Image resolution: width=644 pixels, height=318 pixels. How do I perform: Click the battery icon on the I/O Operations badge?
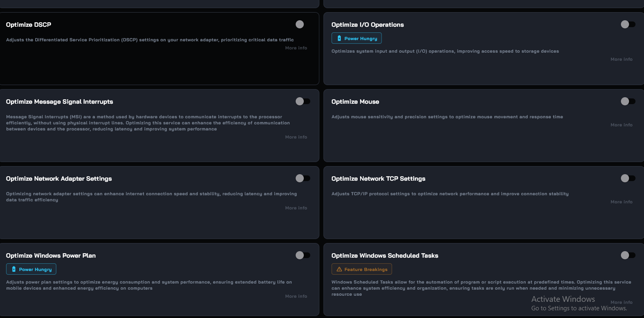339,38
